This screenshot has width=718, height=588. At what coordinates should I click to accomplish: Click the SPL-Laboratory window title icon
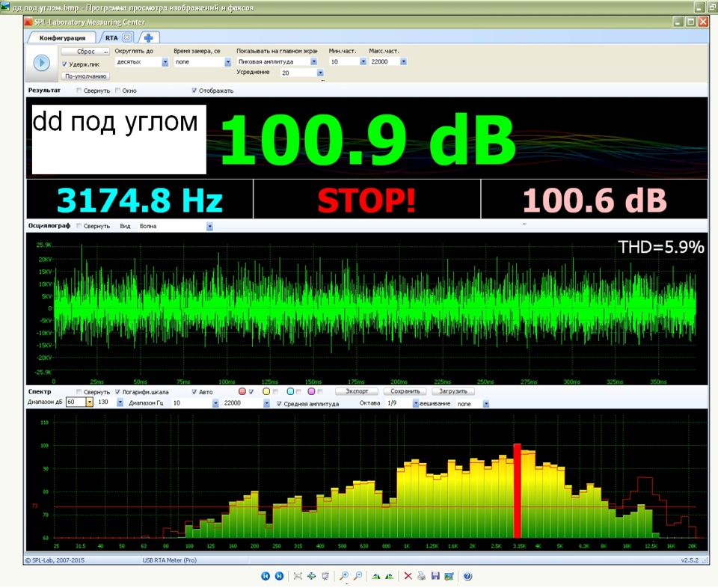coord(28,22)
